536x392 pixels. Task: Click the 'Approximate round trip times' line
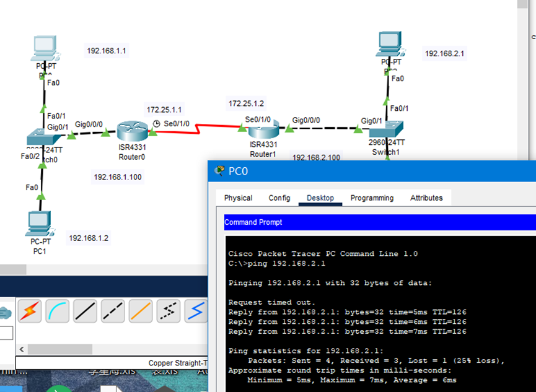[340, 370]
